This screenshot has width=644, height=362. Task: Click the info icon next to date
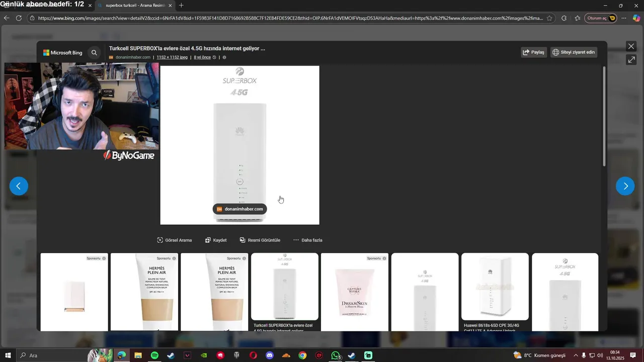[224, 57]
